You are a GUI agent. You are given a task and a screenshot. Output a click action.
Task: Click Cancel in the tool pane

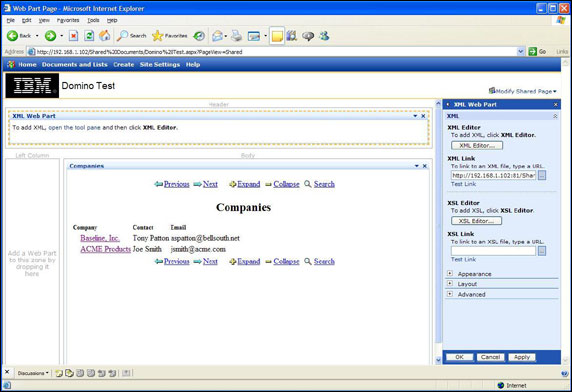coord(490,357)
